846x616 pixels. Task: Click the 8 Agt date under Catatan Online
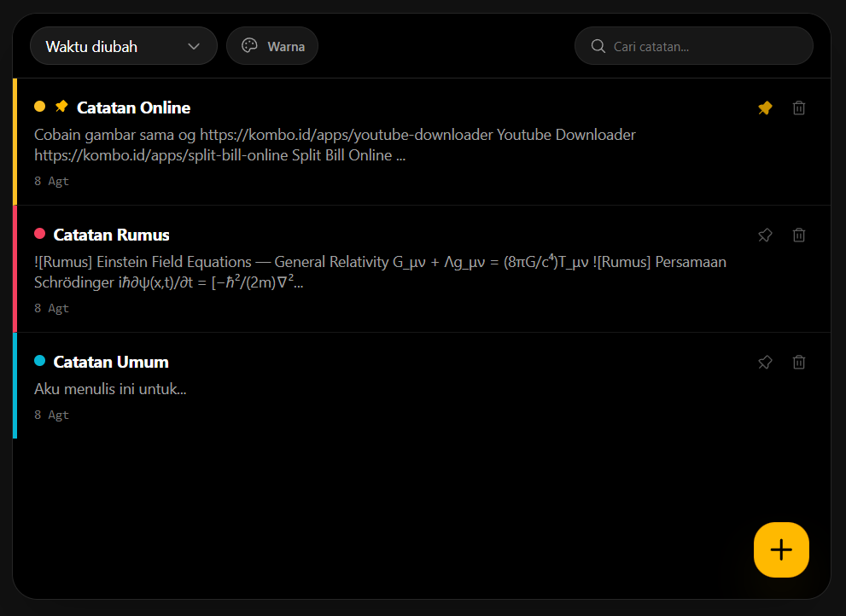point(52,181)
